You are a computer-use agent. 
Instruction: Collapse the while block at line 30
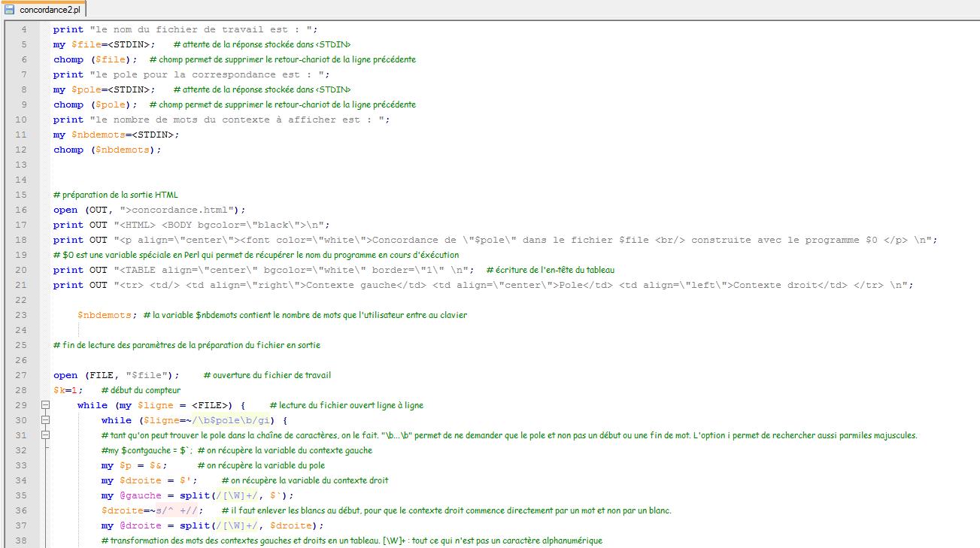[x=46, y=420]
